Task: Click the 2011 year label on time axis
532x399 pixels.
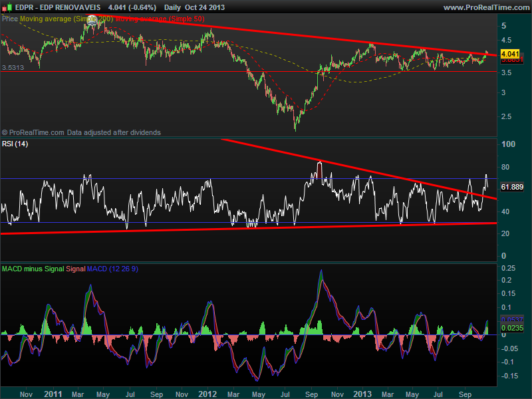Action: coord(53,394)
